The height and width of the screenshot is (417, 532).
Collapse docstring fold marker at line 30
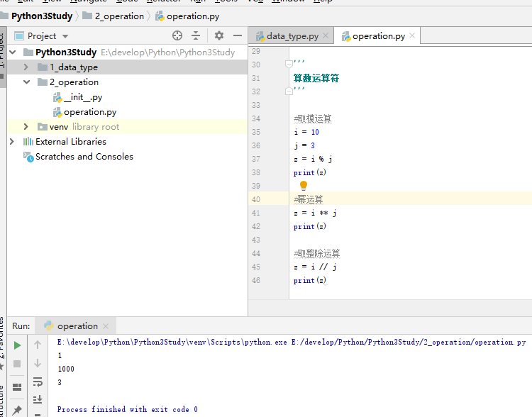[289, 63]
